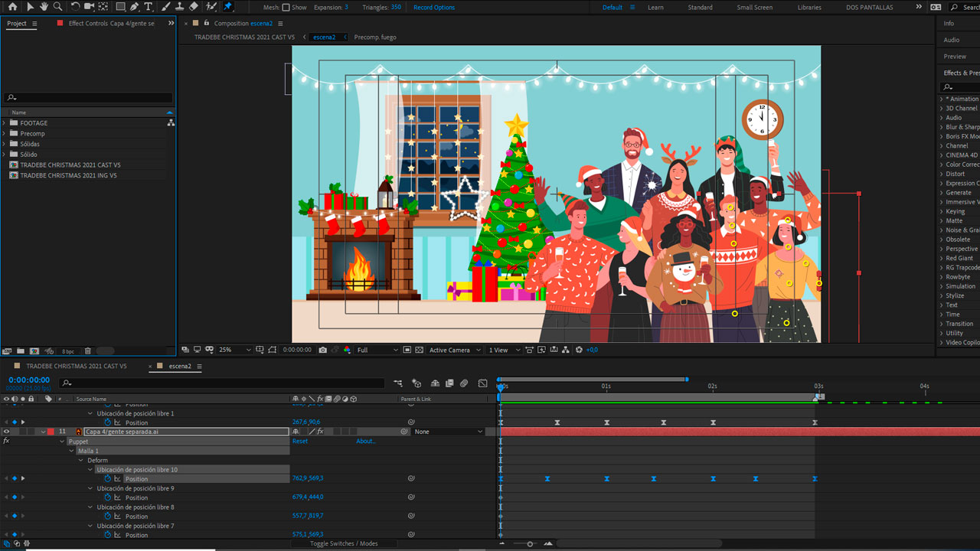Select the Type tool
The height and width of the screenshot is (551, 980).
(149, 7)
